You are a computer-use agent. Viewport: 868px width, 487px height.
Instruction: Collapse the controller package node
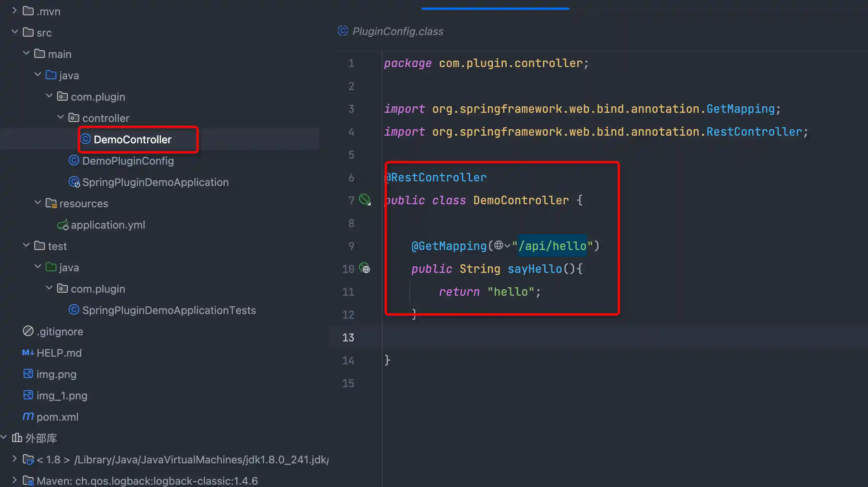pyautogui.click(x=61, y=117)
